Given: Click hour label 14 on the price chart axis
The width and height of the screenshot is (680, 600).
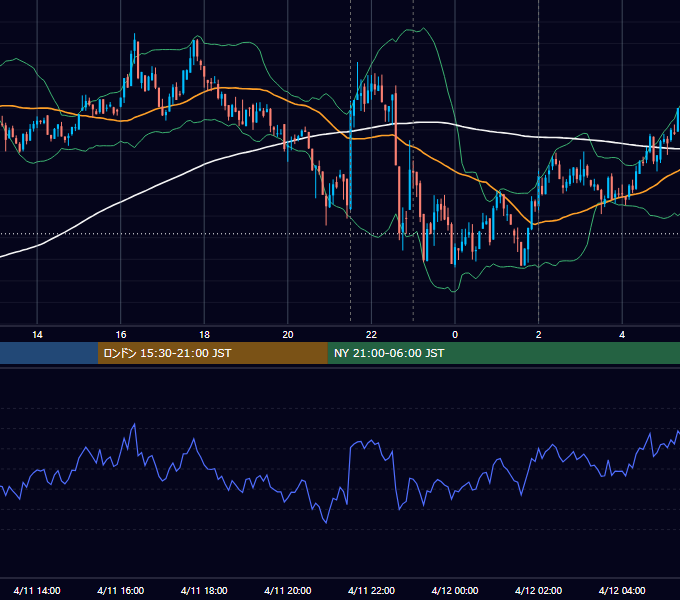Looking at the screenshot, I should [37, 335].
